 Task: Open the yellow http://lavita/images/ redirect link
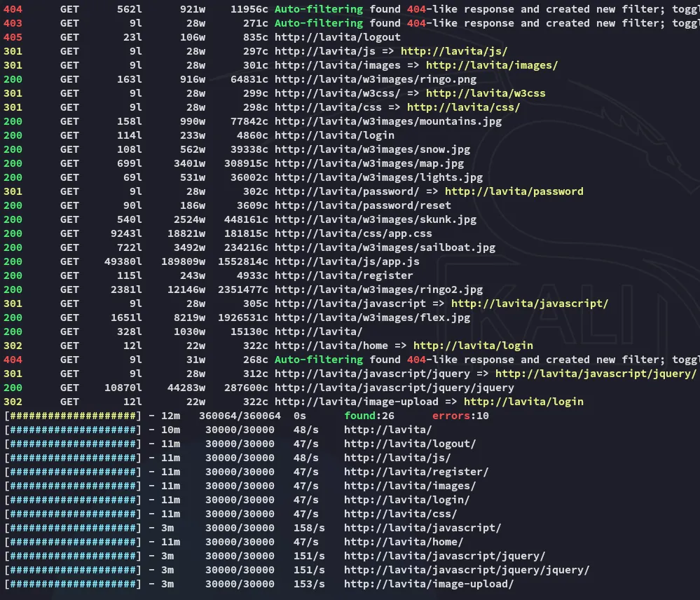click(492, 65)
